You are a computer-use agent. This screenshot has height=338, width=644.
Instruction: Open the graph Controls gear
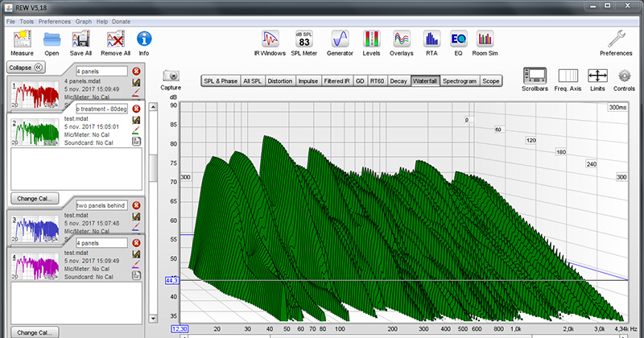[x=625, y=76]
